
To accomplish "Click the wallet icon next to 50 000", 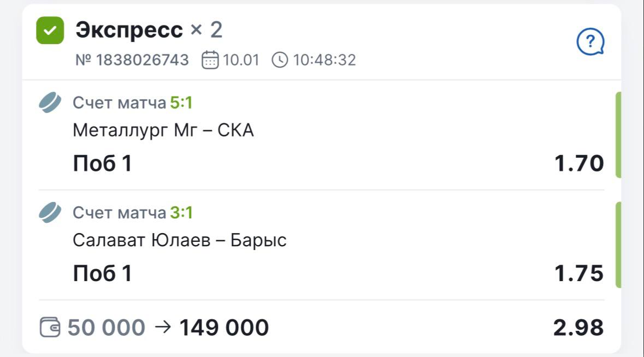I will pos(50,328).
